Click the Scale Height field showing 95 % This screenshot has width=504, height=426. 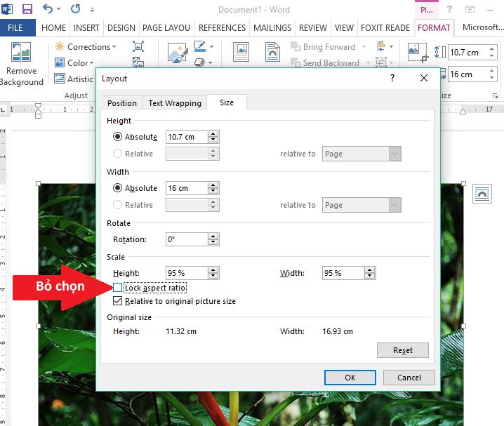click(x=187, y=273)
